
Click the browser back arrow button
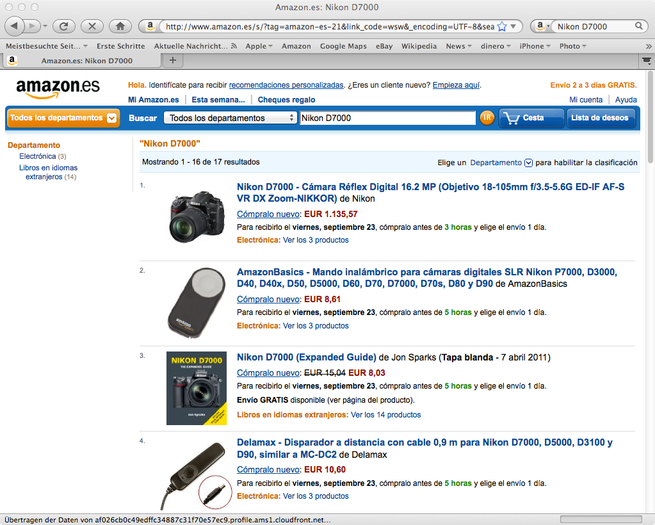click(15, 26)
